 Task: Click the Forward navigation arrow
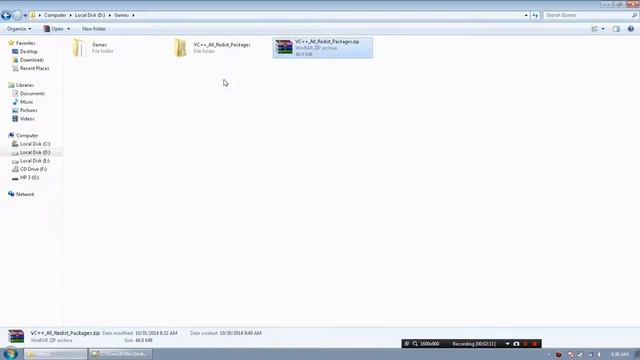[17, 16]
